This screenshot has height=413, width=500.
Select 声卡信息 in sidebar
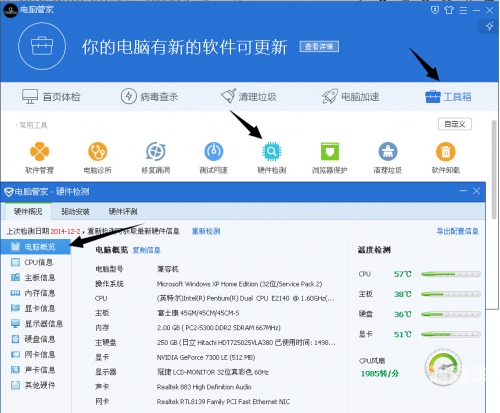[x=36, y=370]
